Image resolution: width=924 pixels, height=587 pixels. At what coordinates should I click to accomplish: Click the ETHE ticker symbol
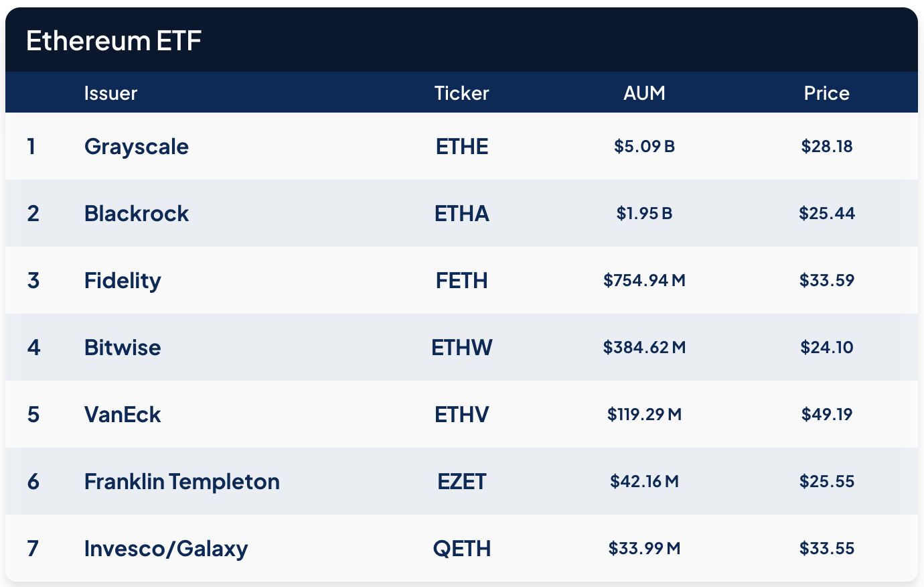[x=462, y=147]
